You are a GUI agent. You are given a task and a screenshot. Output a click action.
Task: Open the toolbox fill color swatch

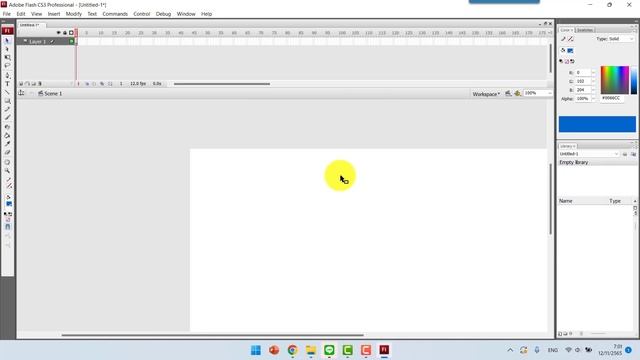coord(9,204)
